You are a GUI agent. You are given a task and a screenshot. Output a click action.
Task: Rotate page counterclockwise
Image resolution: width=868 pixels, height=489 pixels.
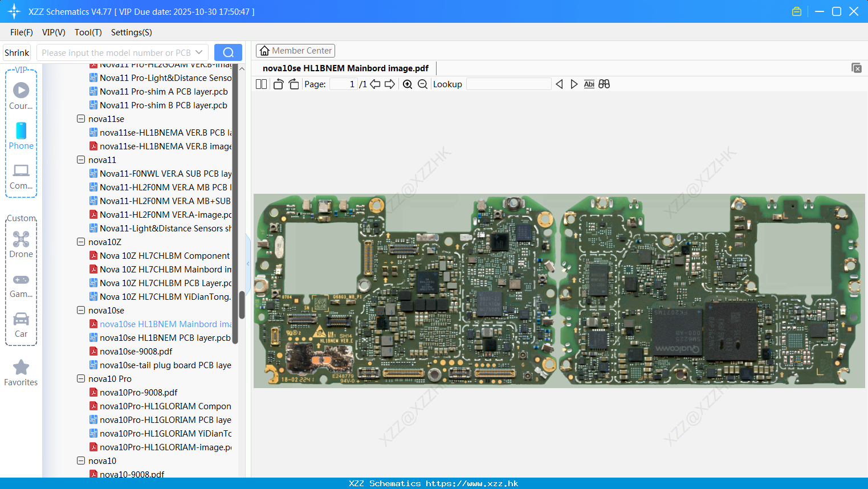278,84
